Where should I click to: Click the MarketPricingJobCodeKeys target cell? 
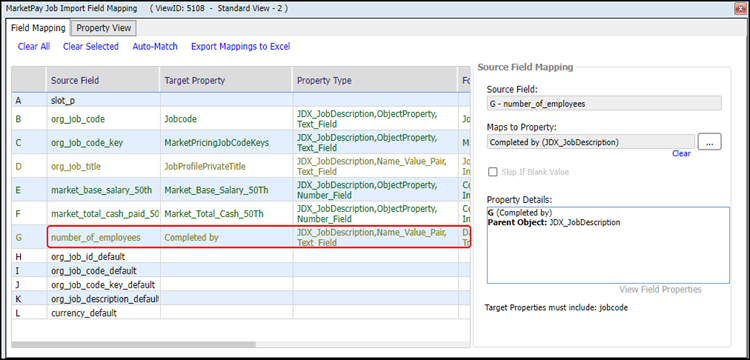coord(226,142)
